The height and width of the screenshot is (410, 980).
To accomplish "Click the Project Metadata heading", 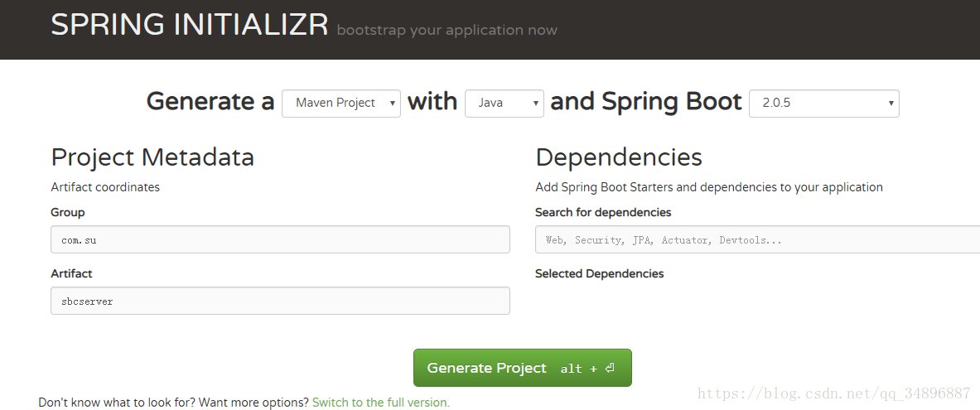I will [x=152, y=157].
